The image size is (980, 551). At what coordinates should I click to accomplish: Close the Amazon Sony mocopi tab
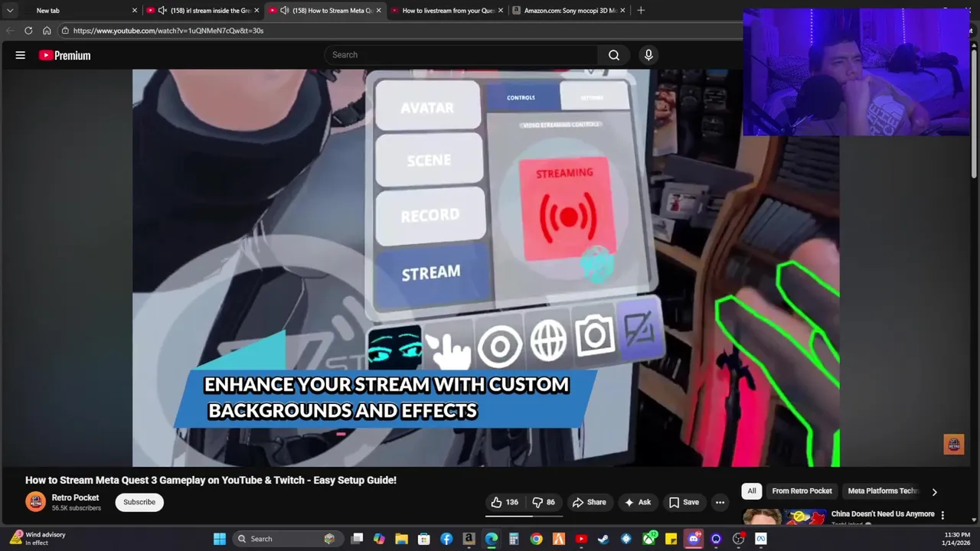[x=622, y=11]
